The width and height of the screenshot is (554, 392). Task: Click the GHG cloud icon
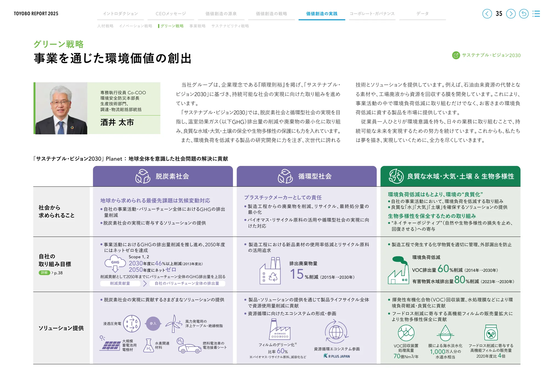coord(115,263)
